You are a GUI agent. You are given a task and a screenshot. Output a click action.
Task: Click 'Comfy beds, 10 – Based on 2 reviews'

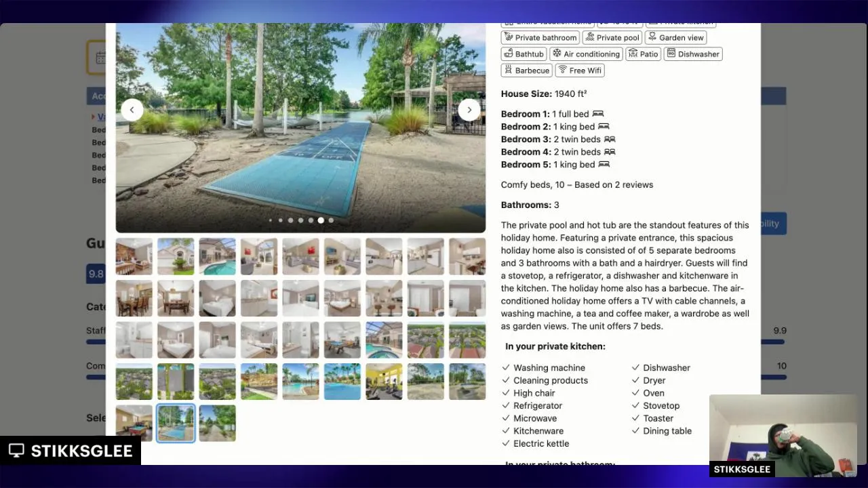click(x=577, y=185)
